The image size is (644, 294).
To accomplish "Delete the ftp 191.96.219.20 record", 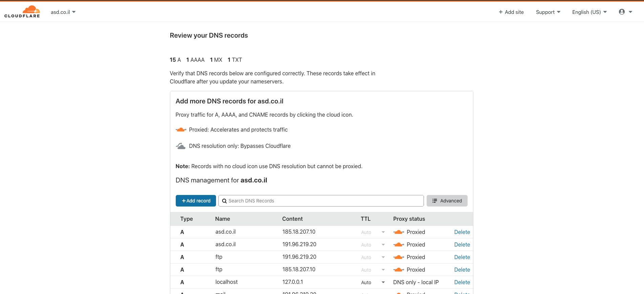I will [x=462, y=257].
